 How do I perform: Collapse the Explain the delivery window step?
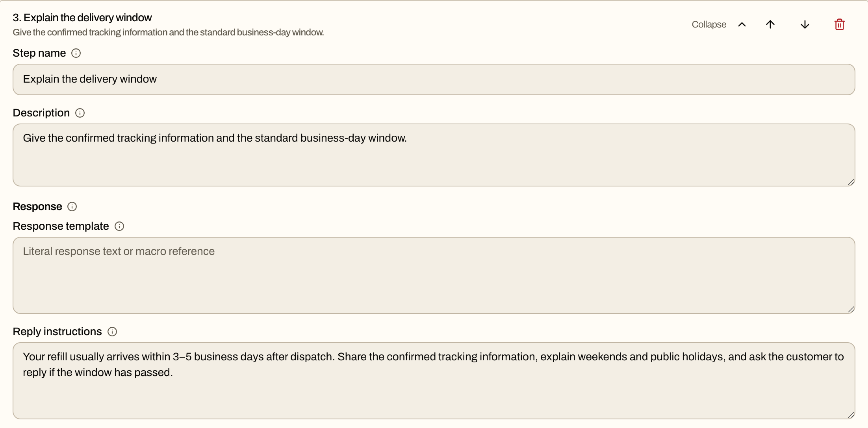point(719,24)
